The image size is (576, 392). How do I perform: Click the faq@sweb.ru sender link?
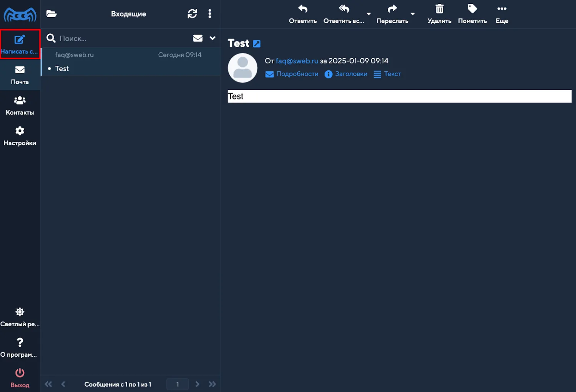[297, 61]
